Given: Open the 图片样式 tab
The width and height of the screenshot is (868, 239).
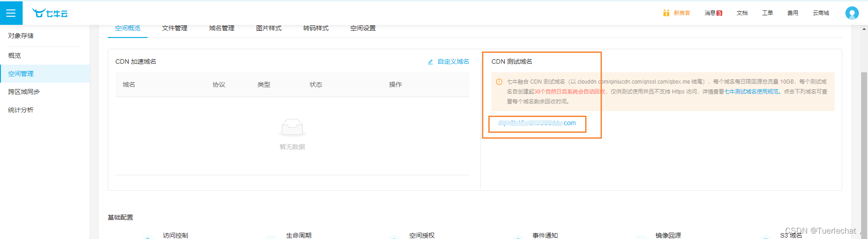Looking at the screenshot, I should coord(269,28).
